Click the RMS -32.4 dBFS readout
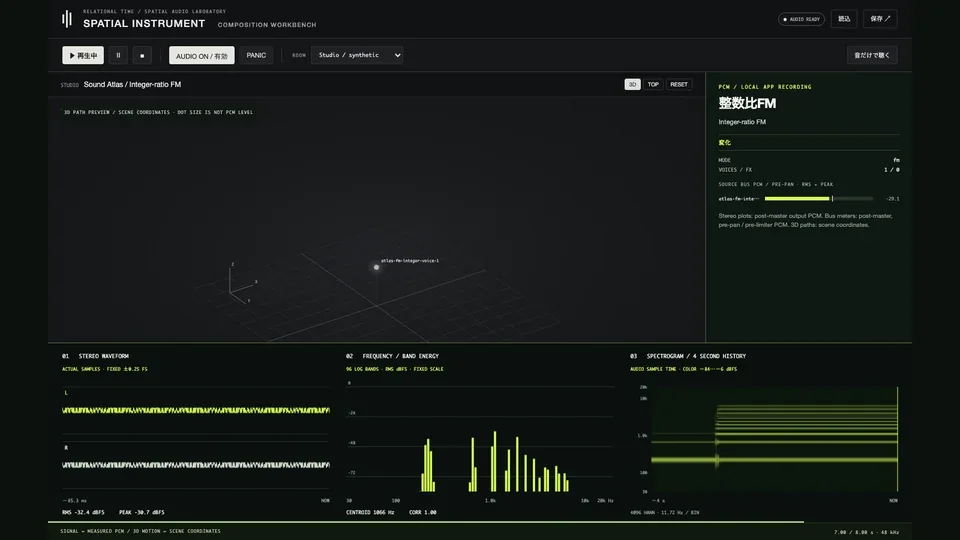The height and width of the screenshot is (540, 960). pos(83,512)
